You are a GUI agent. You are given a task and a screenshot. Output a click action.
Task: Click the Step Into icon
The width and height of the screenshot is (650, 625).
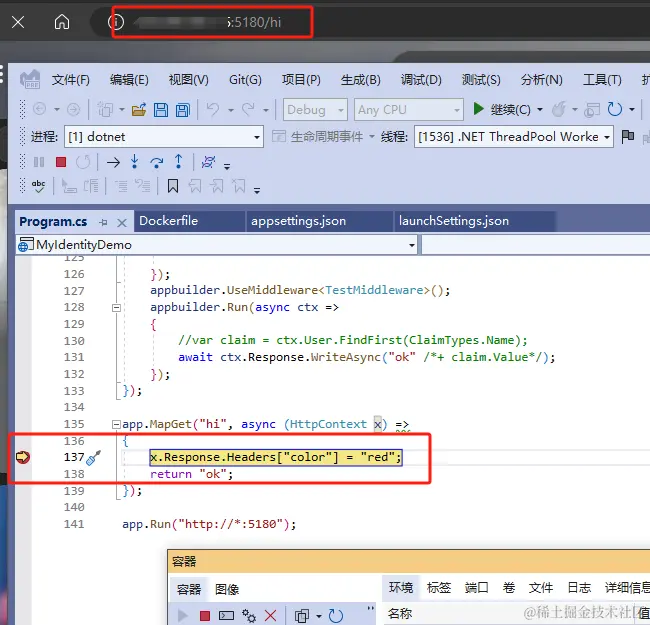pyautogui.click(x=134, y=162)
